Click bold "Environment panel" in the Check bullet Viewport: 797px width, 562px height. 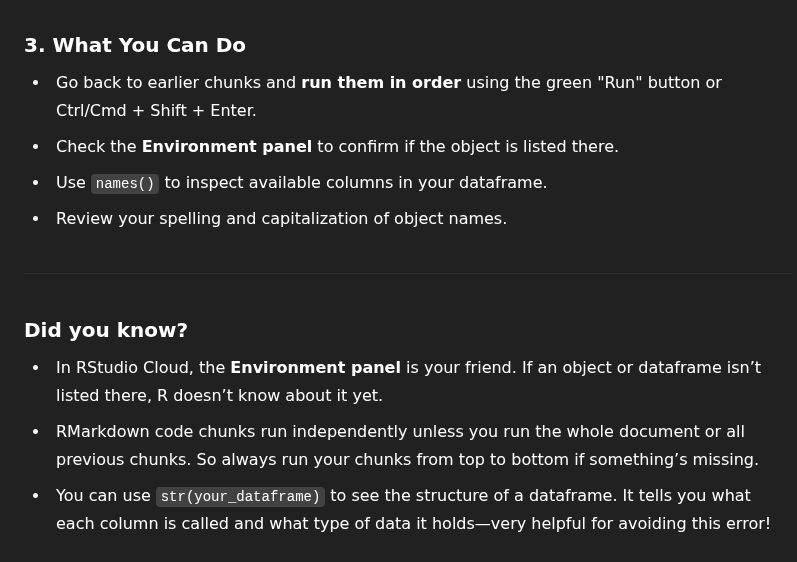[226, 147]
